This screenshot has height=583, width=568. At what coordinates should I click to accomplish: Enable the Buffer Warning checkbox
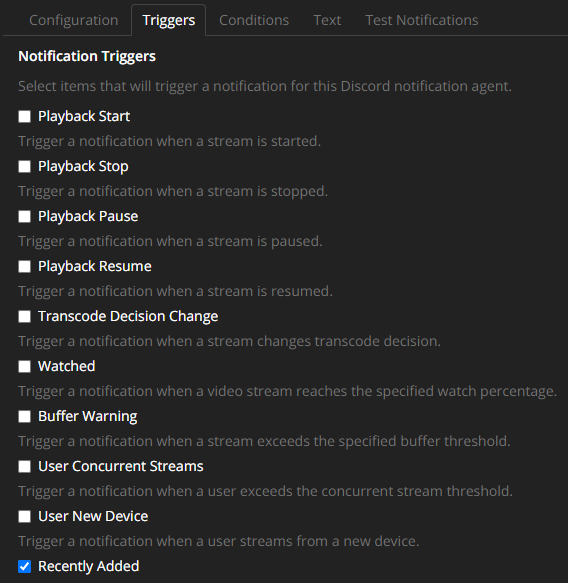tap(25, 416)
